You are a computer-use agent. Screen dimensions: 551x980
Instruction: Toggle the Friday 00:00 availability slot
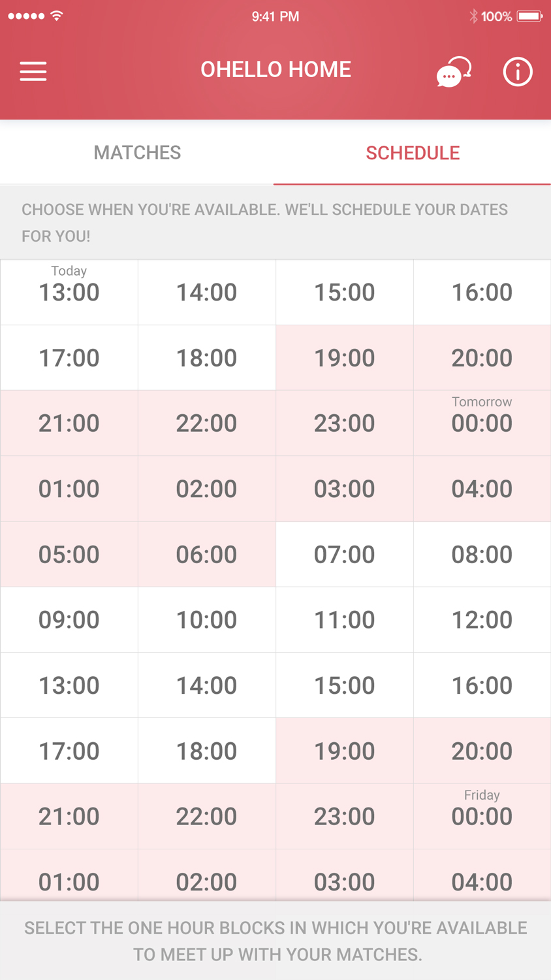coord(482,816)
